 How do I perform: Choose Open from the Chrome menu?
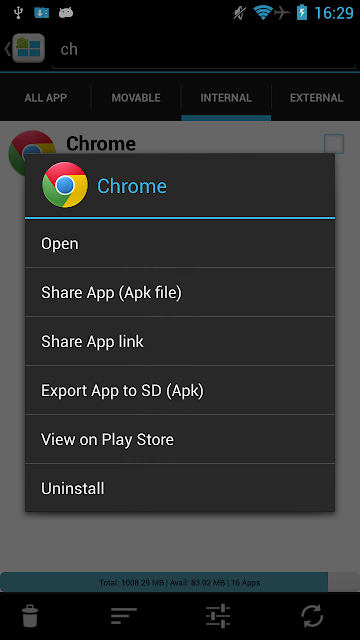coord(180,244)
